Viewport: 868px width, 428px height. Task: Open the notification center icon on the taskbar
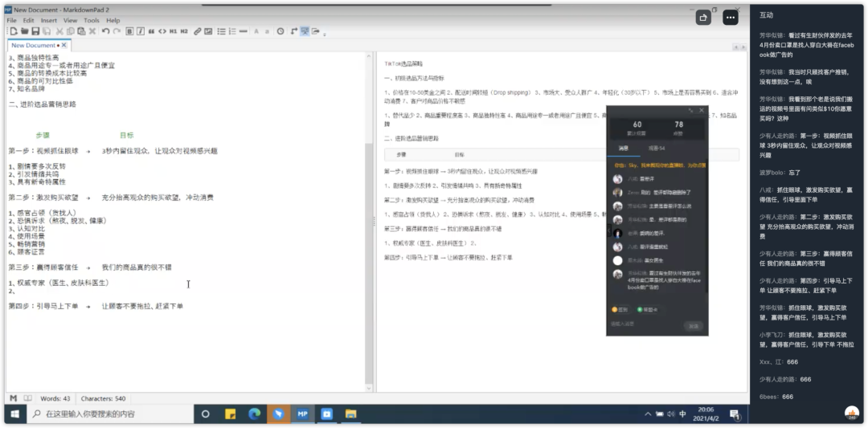click(735, 414)
